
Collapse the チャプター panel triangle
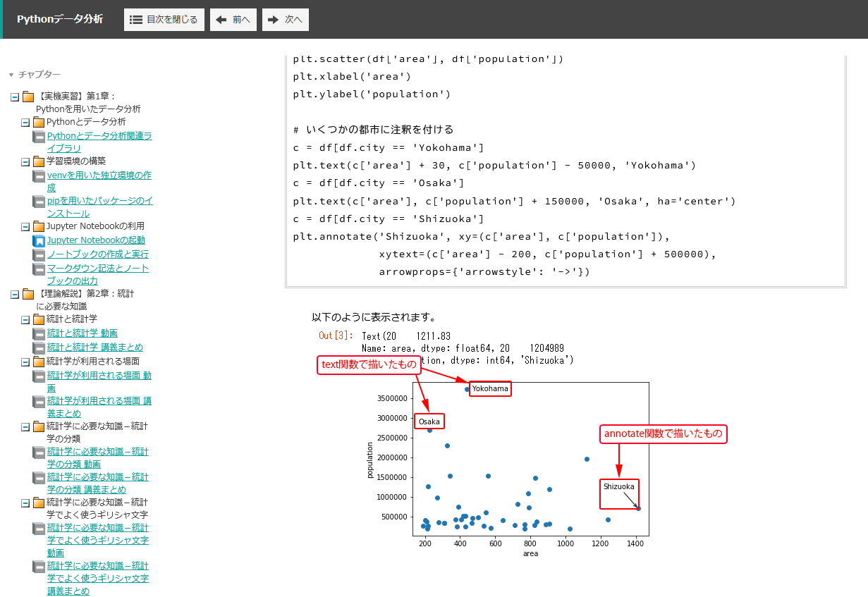pyautogui.click(x=11, y=75)
